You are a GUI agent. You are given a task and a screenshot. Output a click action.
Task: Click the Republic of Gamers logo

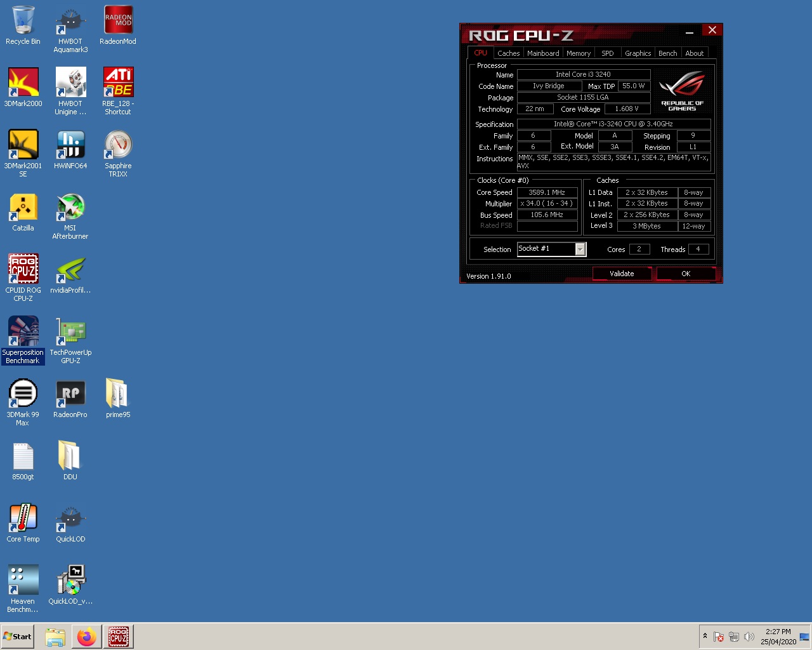point(682,90)
